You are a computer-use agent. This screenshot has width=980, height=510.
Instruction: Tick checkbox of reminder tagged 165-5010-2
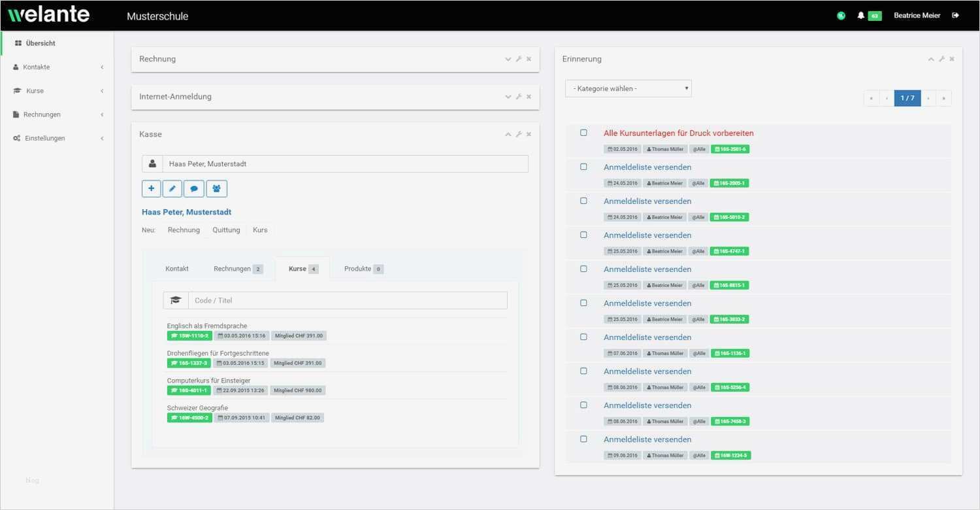pos(583,201)
